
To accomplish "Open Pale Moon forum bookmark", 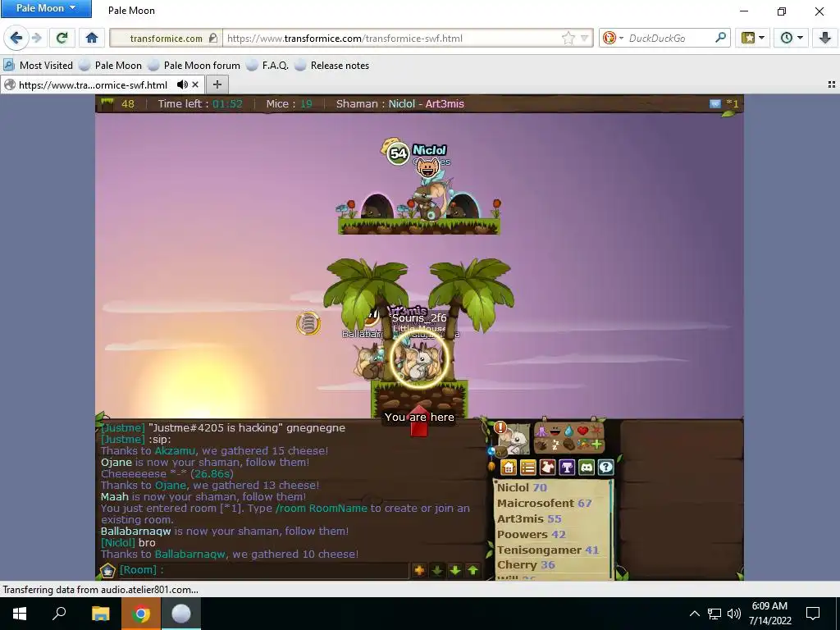I will (x=194, y=66).
